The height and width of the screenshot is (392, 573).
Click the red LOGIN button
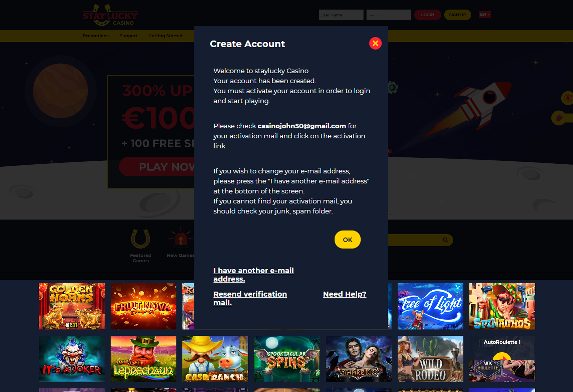427,15
